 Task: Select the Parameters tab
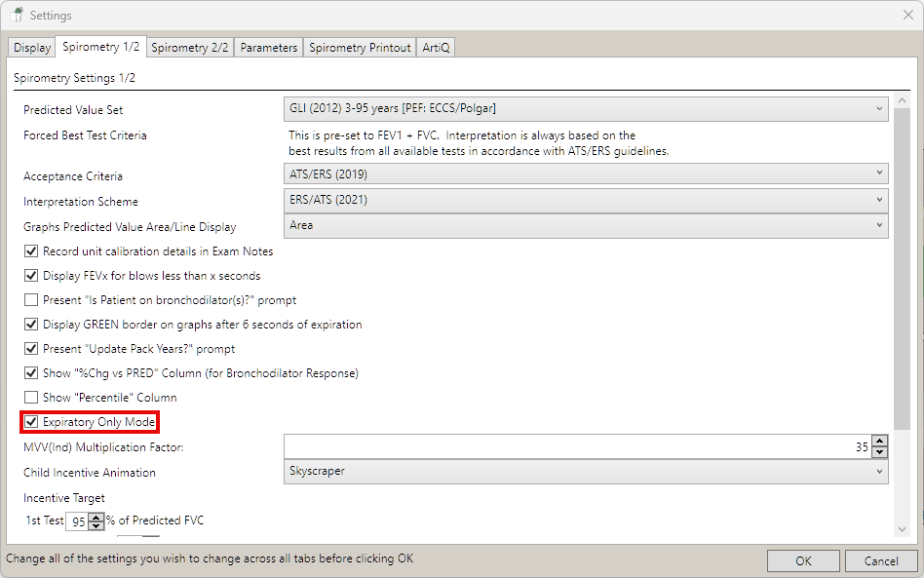[268, 48]
